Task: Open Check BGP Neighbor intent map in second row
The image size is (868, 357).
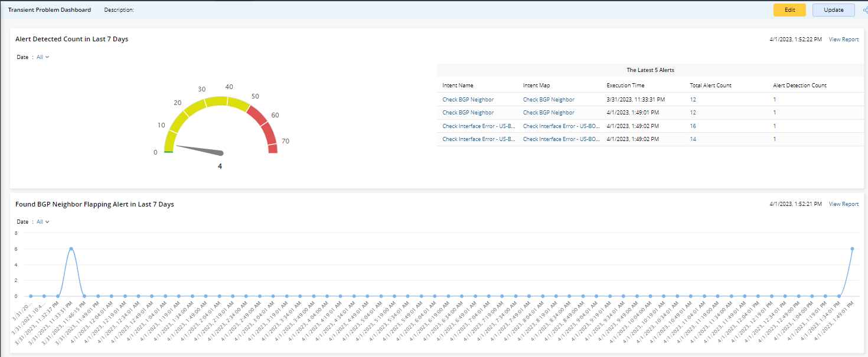Action: pos(549,113)
